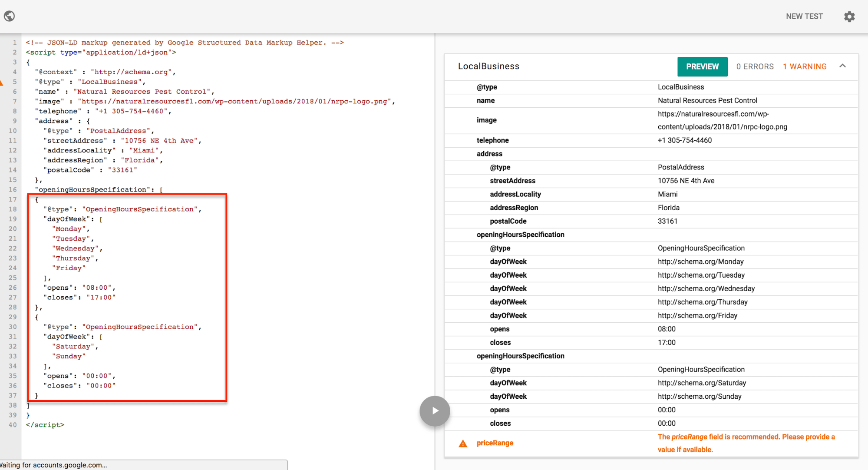Click the image URL value in results

coord(722,120)
